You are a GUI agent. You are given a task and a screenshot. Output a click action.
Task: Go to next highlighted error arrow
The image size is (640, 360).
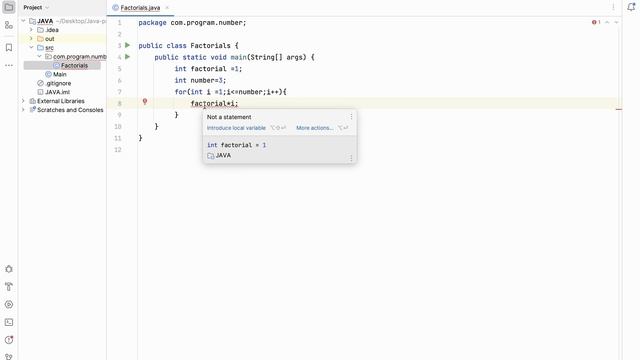pos(616,22)
